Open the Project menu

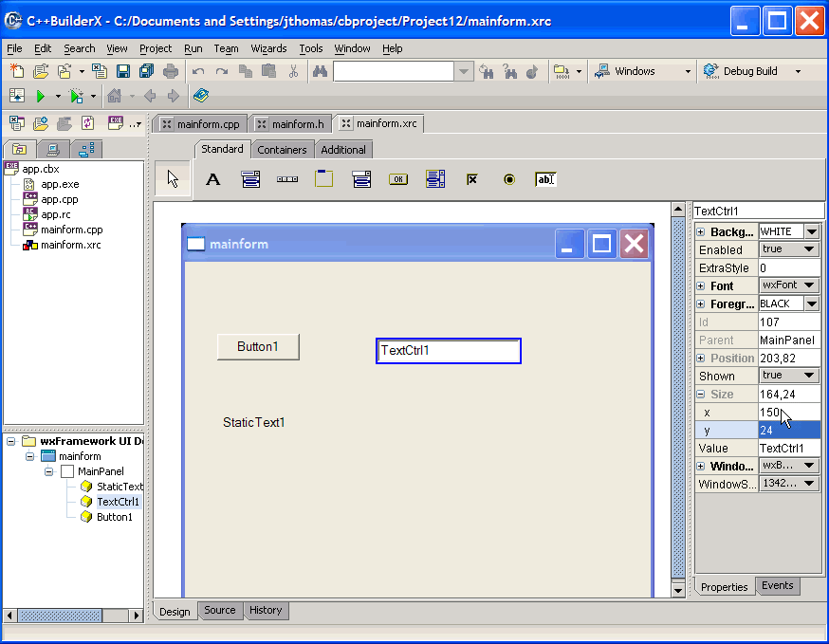(156, 48)
